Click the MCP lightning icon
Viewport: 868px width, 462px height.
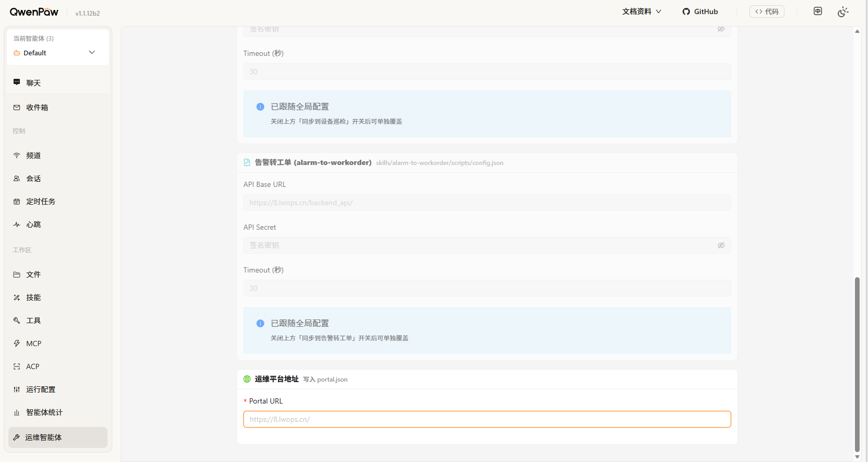pyautogui.click(x=17, y=343)
